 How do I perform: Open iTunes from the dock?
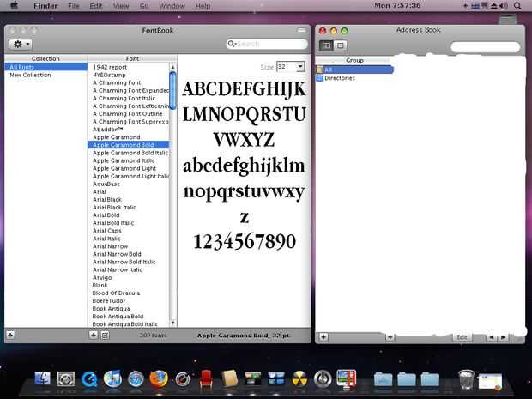click(112, 378)
